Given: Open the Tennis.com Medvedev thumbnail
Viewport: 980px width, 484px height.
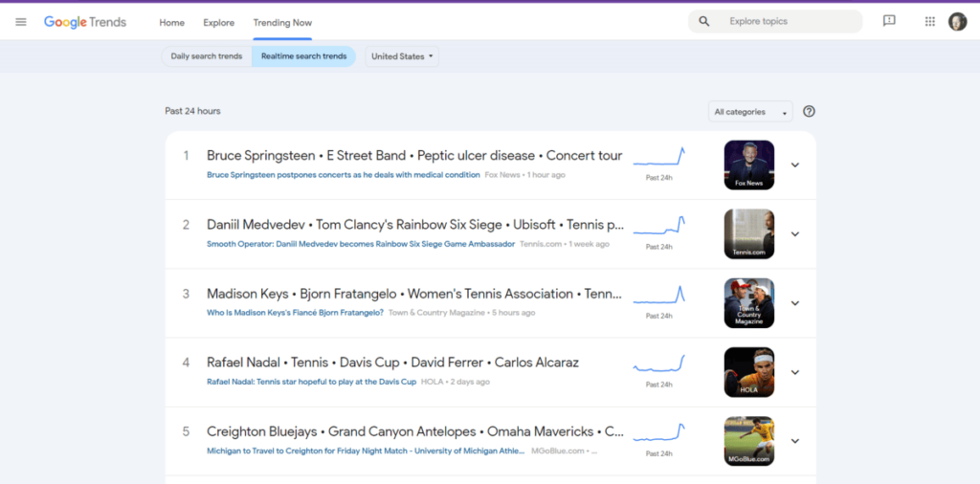Looking at the screenshot, I should pyautogui.click(x=748, y=234).
